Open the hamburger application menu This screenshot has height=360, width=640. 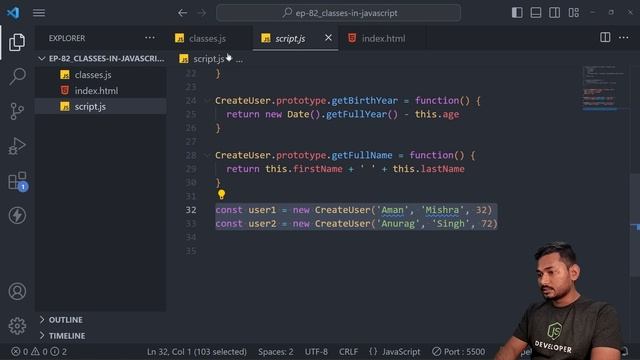click(39, 13)
